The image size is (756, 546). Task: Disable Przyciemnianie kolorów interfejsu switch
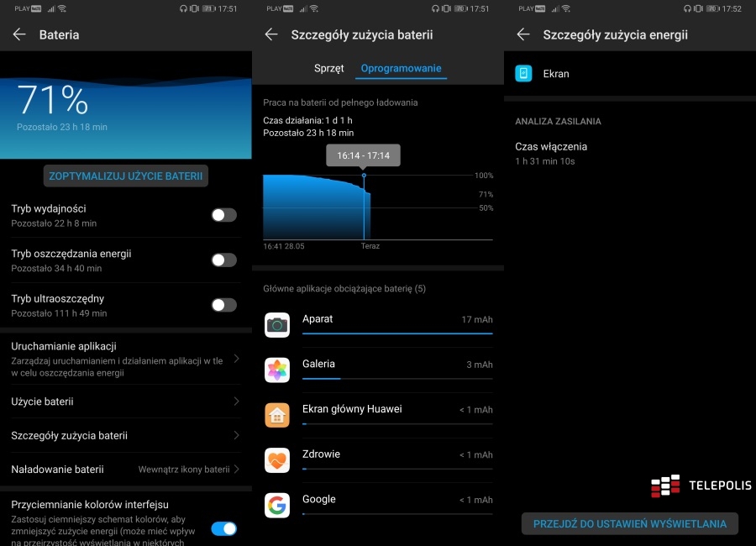tap(223, 528)
